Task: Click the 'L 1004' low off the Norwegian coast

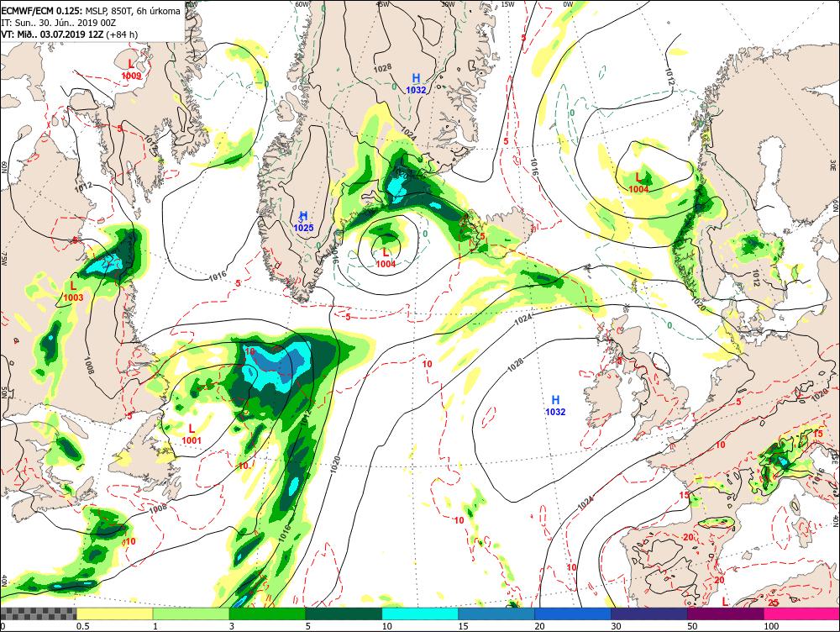Action: (638, 182)
